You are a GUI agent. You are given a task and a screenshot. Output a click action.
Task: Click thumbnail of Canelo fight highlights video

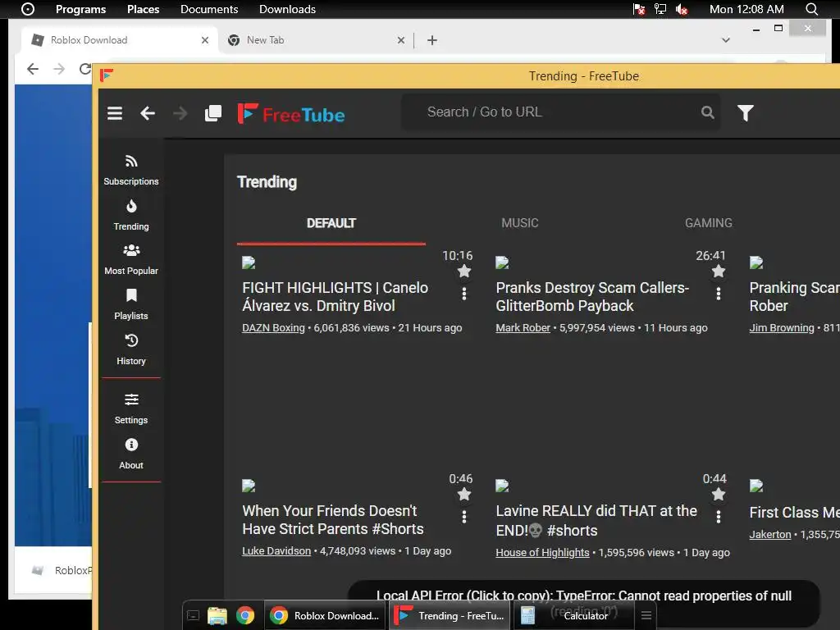click(x=249, y=262)
